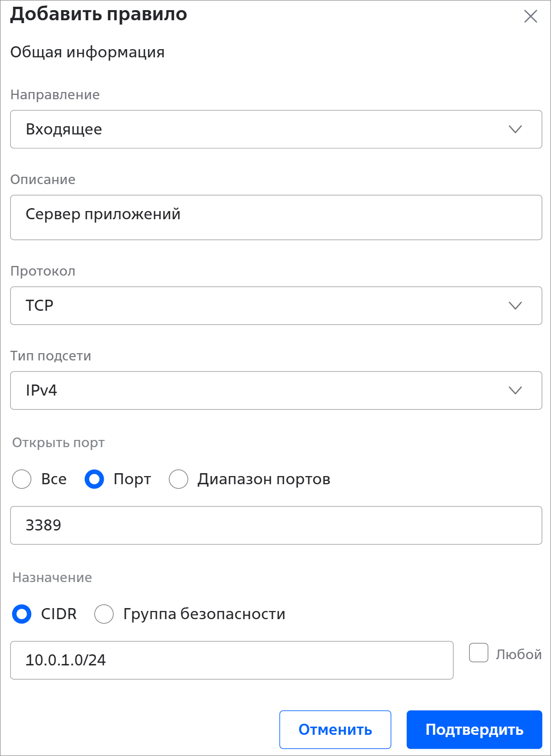Select the Порт radio button
Image resolution: width=551 pixels, height=756 pixels.
point(94,479)
